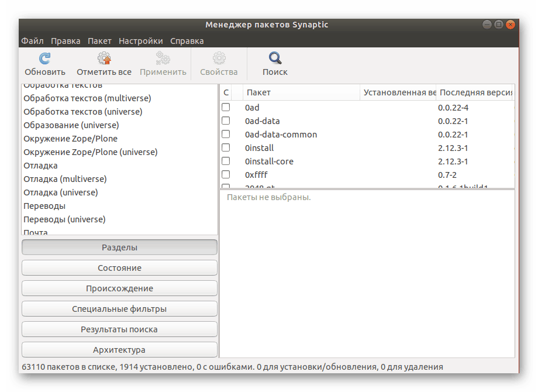
Task: Click the Отметить все icon
Action: coord(104,59)
